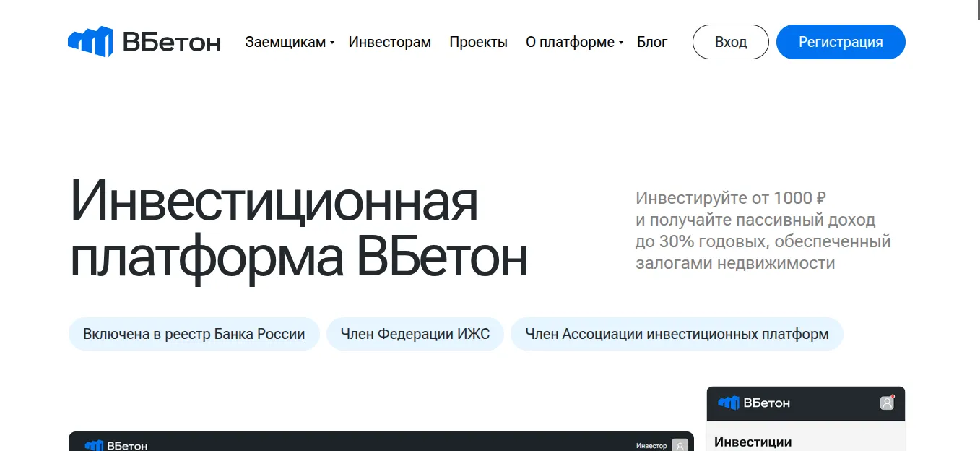
Task: Expand the Заемщикам dropdown menu
Action: 289,42
